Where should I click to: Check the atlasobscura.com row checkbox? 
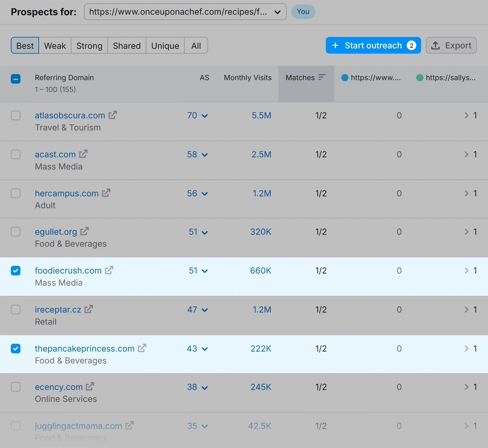tap(15, 115)
